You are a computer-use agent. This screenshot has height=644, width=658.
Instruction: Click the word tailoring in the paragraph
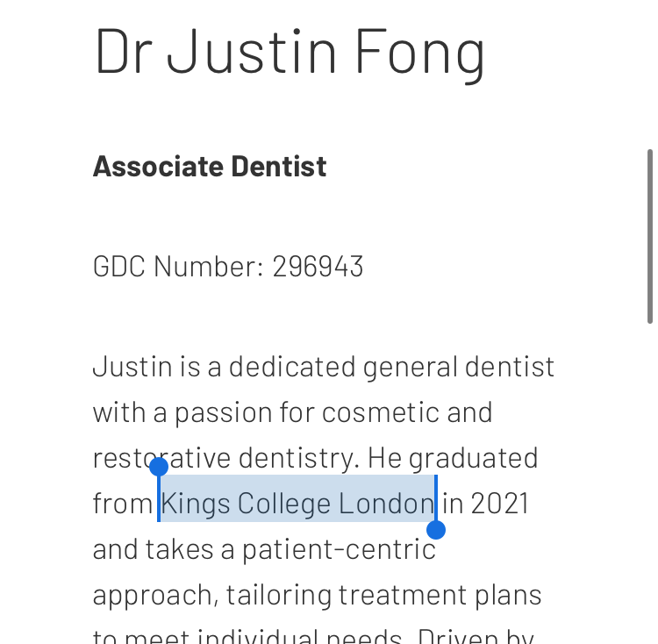279,596
